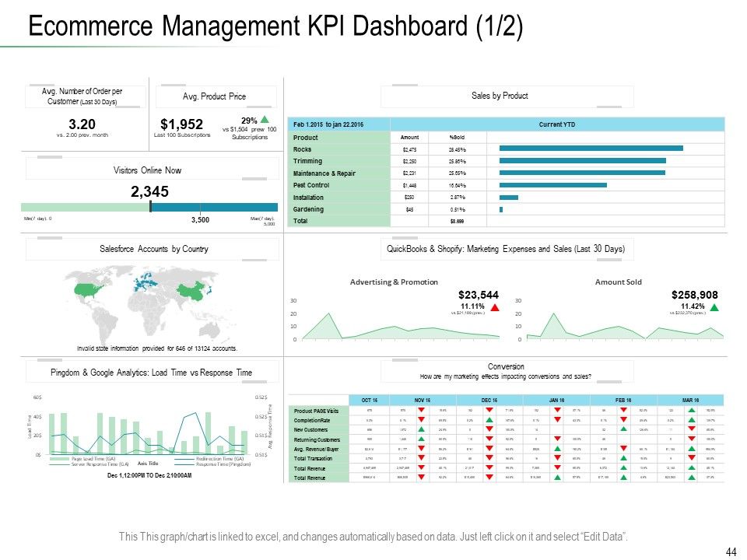The width and height of the screenshot is (747, 560).
Task: Select the Conversion panel heading
Action: 506,366
